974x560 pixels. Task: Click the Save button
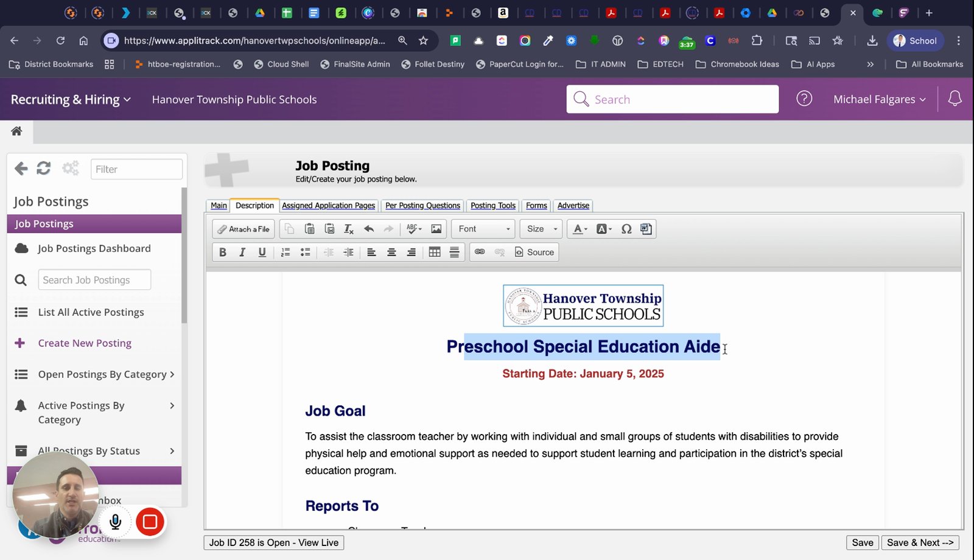click(863, 542)
